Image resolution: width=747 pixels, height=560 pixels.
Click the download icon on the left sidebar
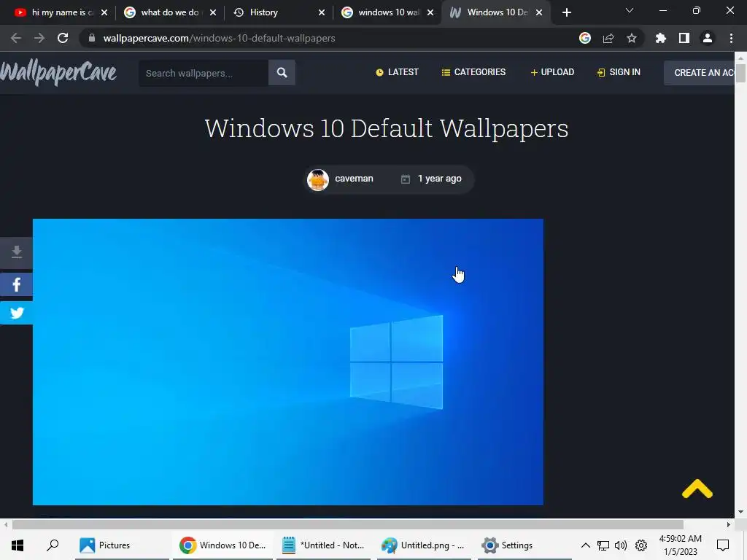tap(16, 252)
